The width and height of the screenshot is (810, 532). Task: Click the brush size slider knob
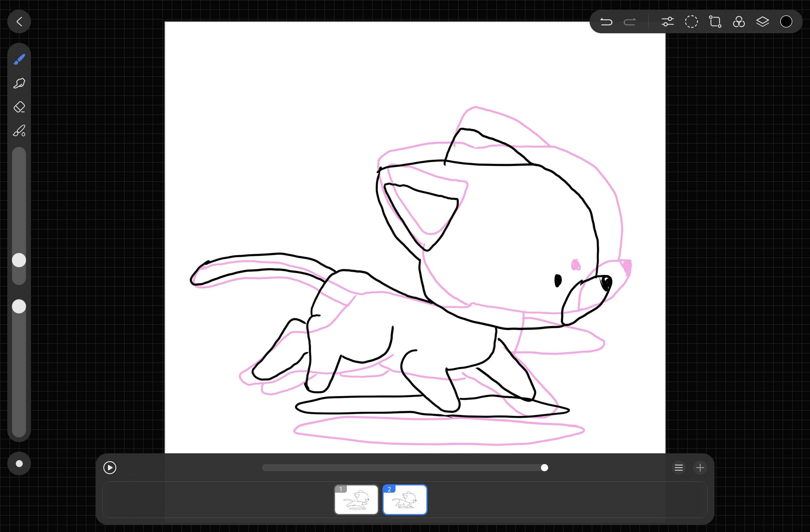(x=19, y=260)
